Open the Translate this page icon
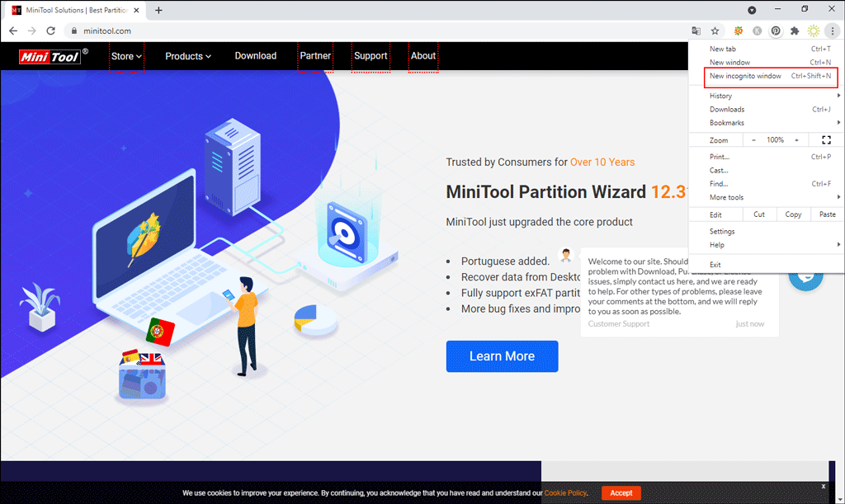845x504 pixels. pos(696,31)
